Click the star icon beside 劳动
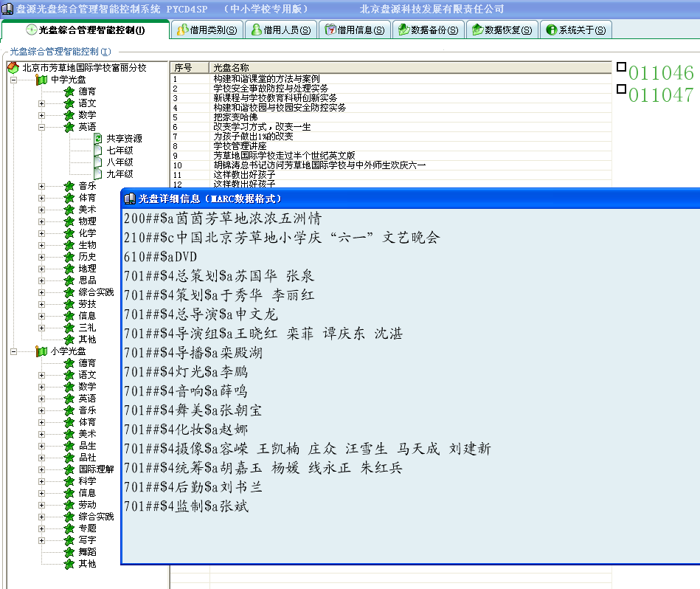Screen dimensions: 700x589 pos(69,505)
